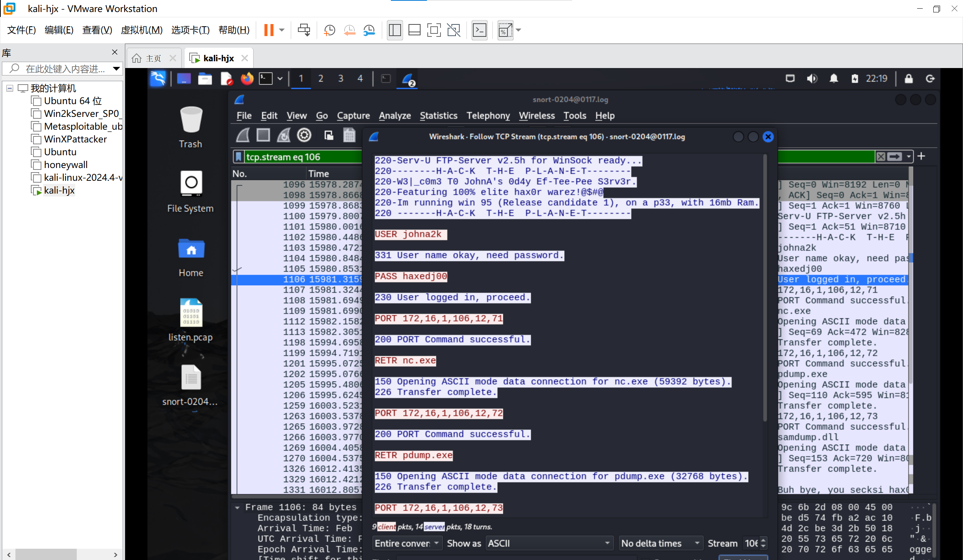
Task: Collapse the 我的计算机 tree node
Action: [x=10, y=88]
